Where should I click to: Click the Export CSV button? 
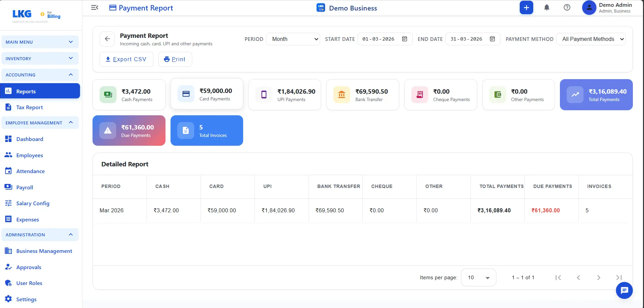(x=126, y=59)
